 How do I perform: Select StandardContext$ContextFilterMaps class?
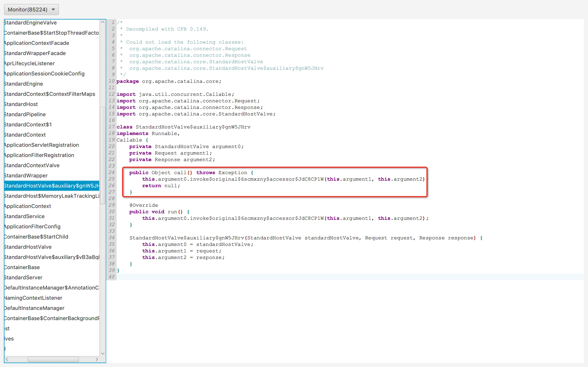click(50, 94)
